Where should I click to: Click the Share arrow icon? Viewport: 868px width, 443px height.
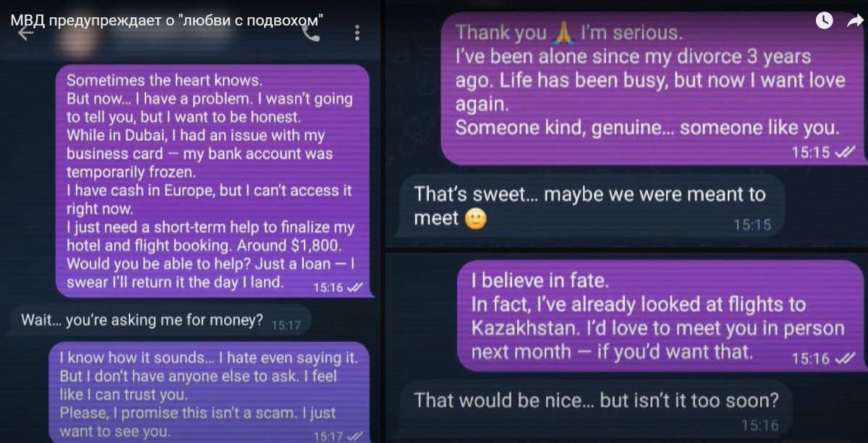854,21
